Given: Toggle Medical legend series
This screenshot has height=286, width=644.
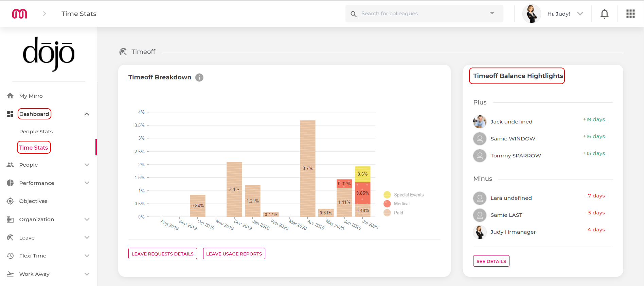Looking at the screenshot, I should point(397,204).
